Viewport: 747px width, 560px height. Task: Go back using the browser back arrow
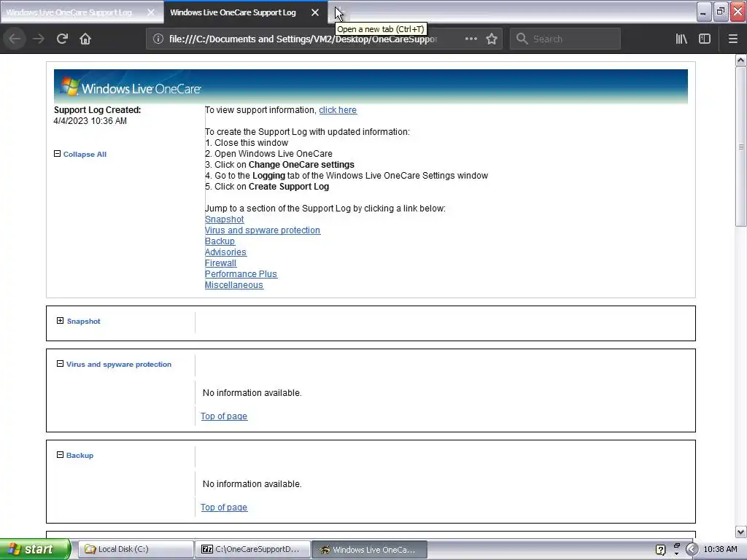[15, 39]
